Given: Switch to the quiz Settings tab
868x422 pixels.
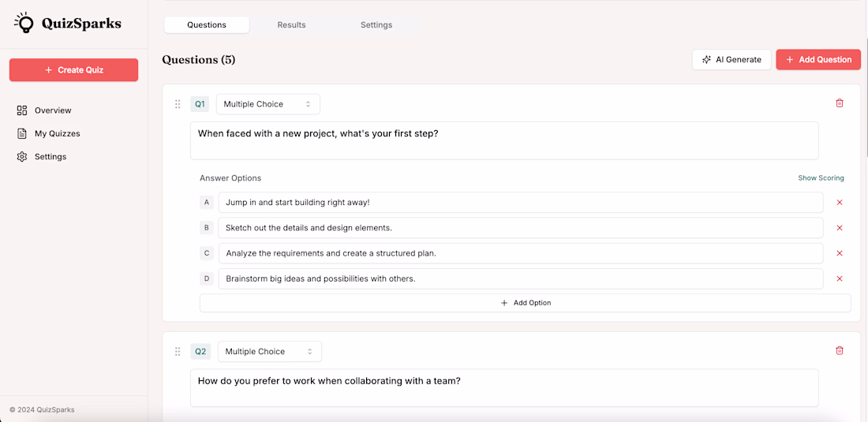Looking at the screenshot, I should (376, 25).
